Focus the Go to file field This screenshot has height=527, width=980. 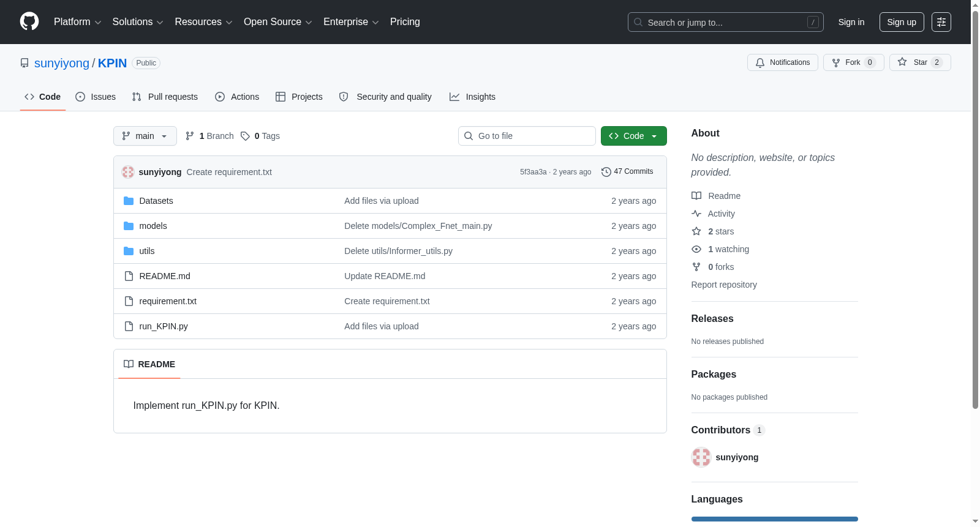click(x=527, y=136)
